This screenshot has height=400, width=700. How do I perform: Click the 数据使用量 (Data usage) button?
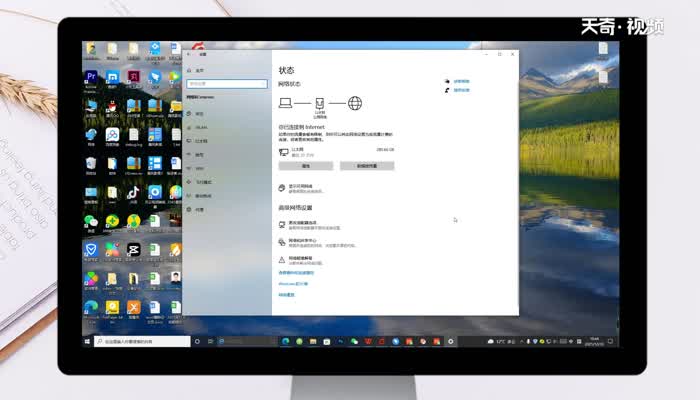(x=367, y=166)
